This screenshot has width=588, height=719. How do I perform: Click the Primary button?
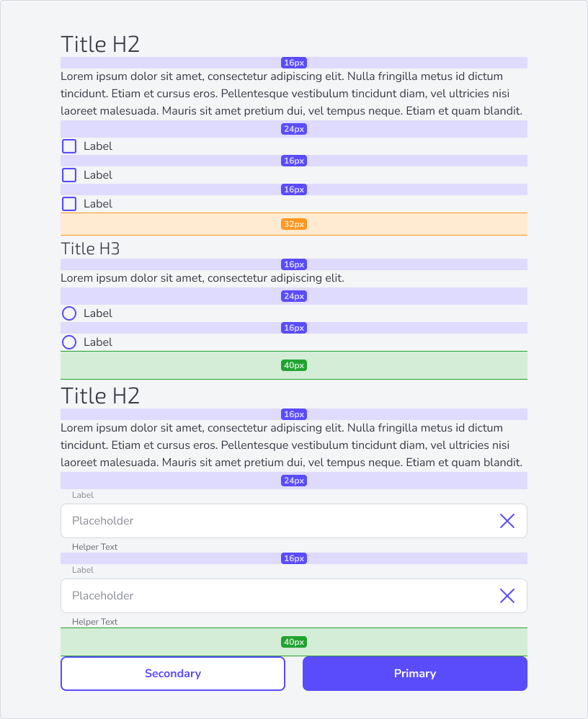coord(415,674)
